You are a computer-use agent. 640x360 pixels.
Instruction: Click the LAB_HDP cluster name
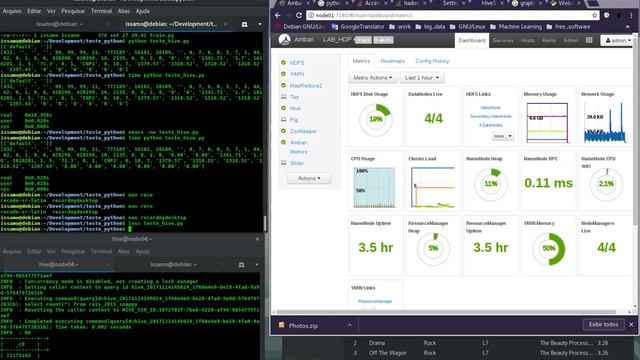coord(337,40)
